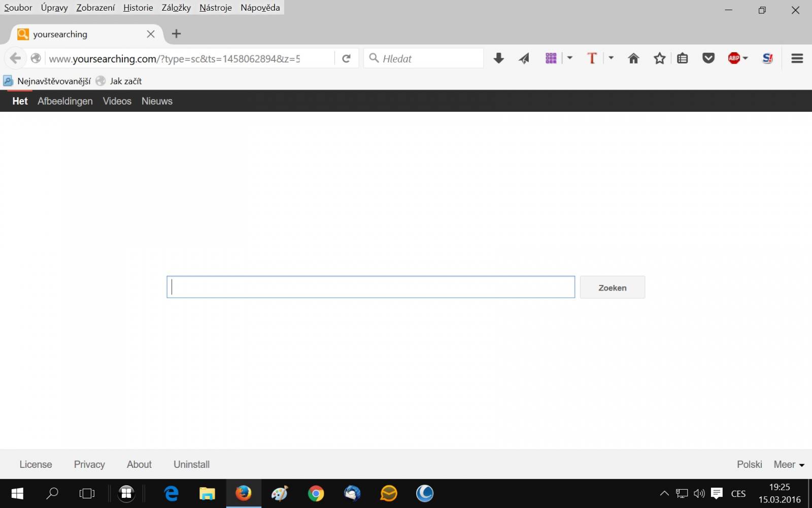
Task: Open Thunderbird from taskbar
Action: tap(352, 493)
